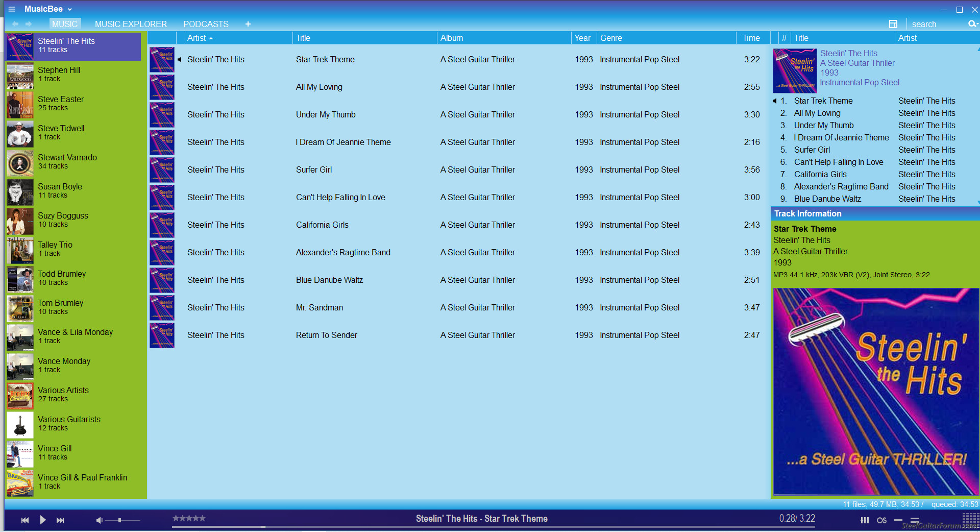Click album thumbnail beside Blue Danube Waltz row

click(x=162, y=280)
